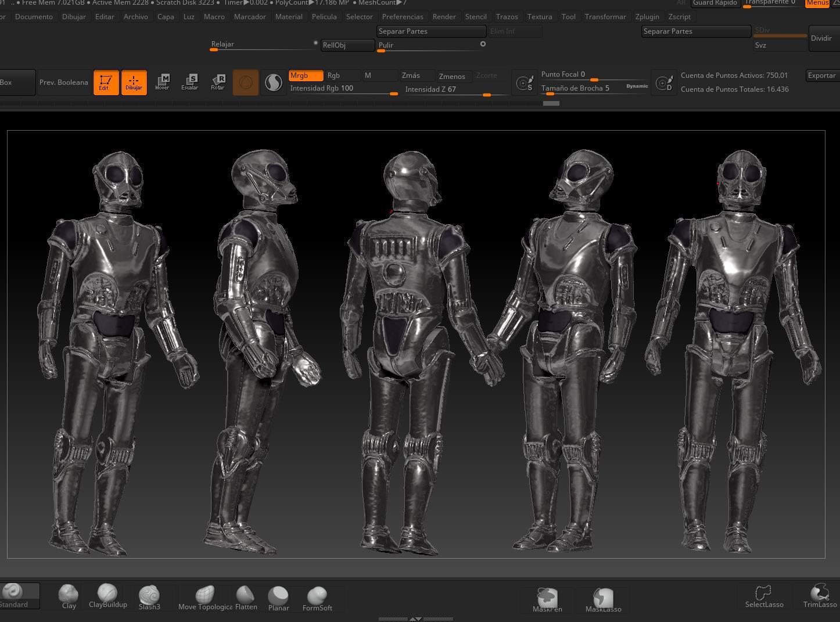Select the Rotar rotate tool
The width and height of the screenshot is (840, 622).
pos(218,82)
